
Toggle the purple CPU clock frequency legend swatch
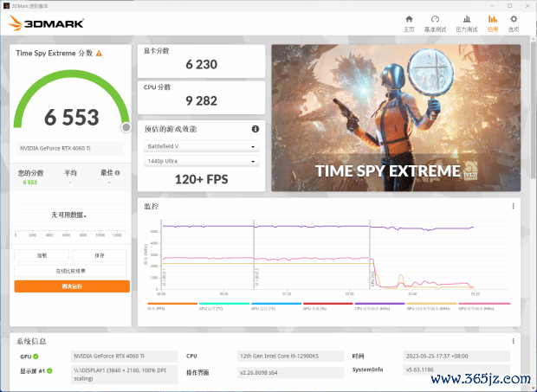pos(380,304)
